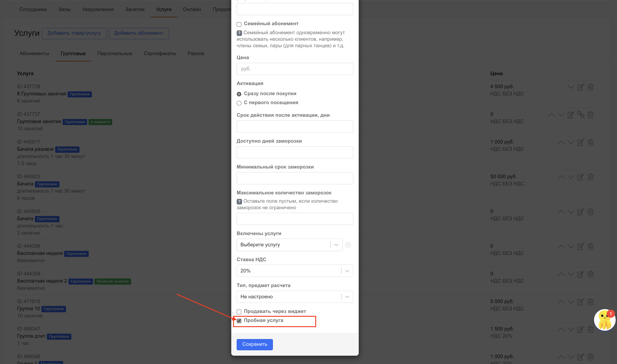Click link icon for Групповое занятие row
The image size is (617, 364).
[x=581, y=115]
